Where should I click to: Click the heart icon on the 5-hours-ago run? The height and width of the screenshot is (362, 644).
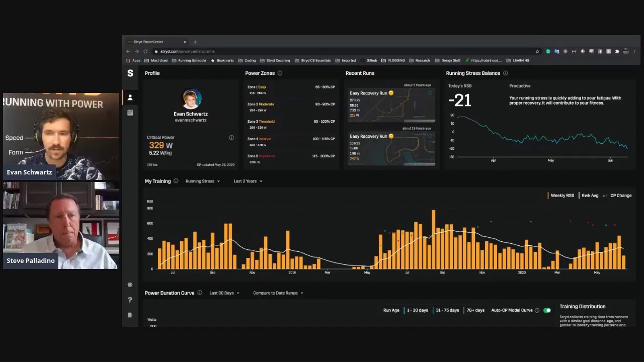pos(430,93)
